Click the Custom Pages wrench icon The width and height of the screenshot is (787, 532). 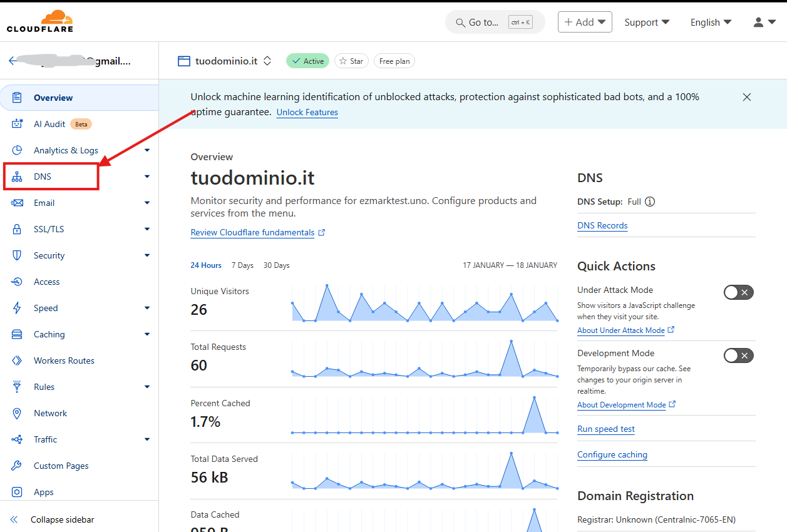[x=17, y=466]
